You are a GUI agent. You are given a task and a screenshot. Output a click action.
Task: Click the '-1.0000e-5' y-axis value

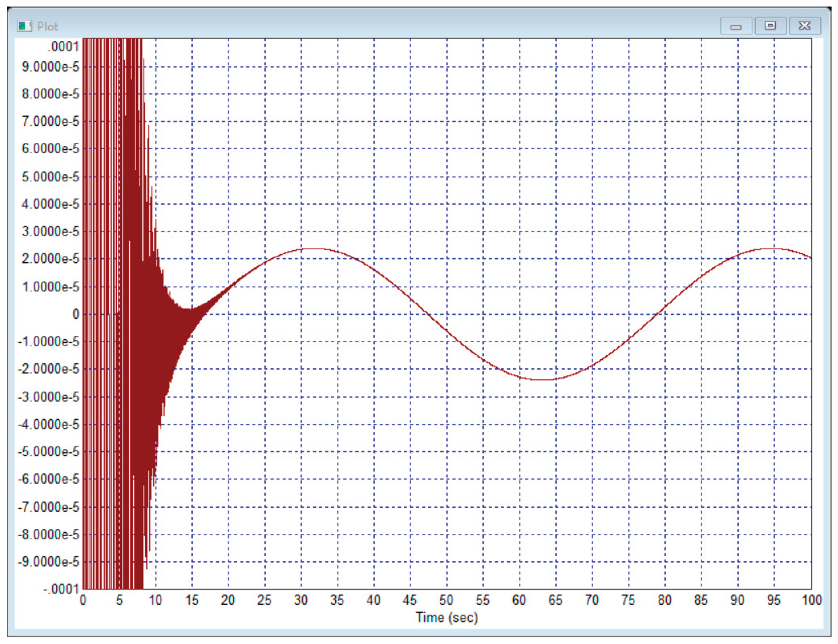pos(49,341)
